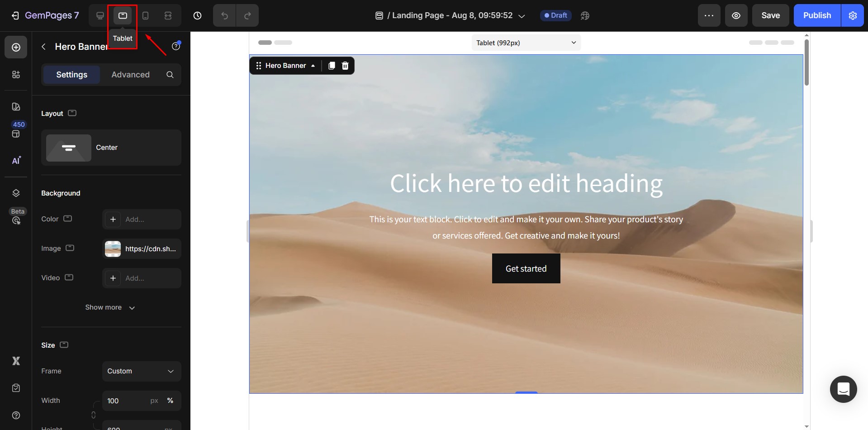
Task: Undo the last change
Action: coord(224,15)
